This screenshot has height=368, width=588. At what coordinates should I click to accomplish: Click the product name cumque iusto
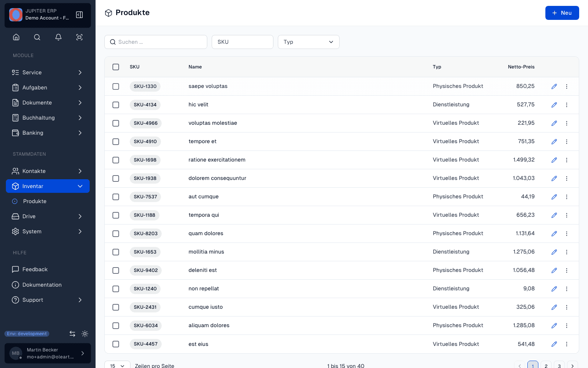tap(205, 307)
